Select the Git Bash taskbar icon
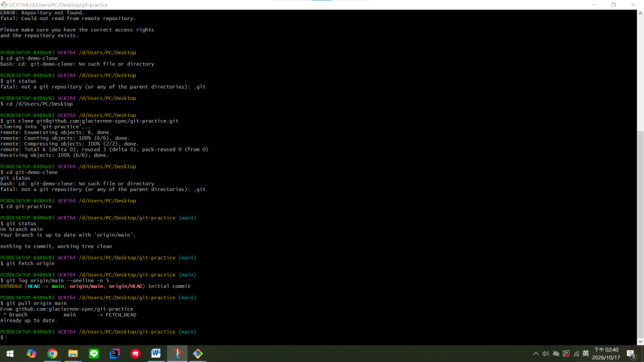The image size is (644, 362). (198, 353)
